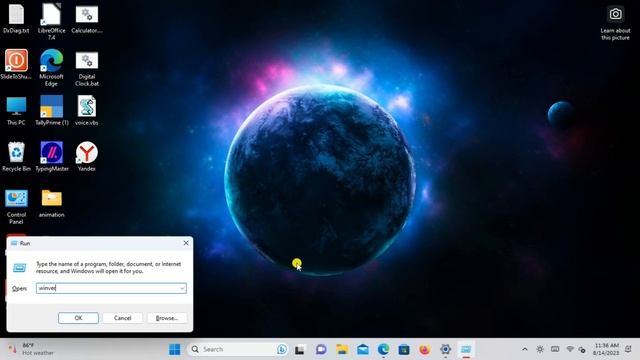
Task: Open the DxDiag.txt desktop file
Action: 16,19
